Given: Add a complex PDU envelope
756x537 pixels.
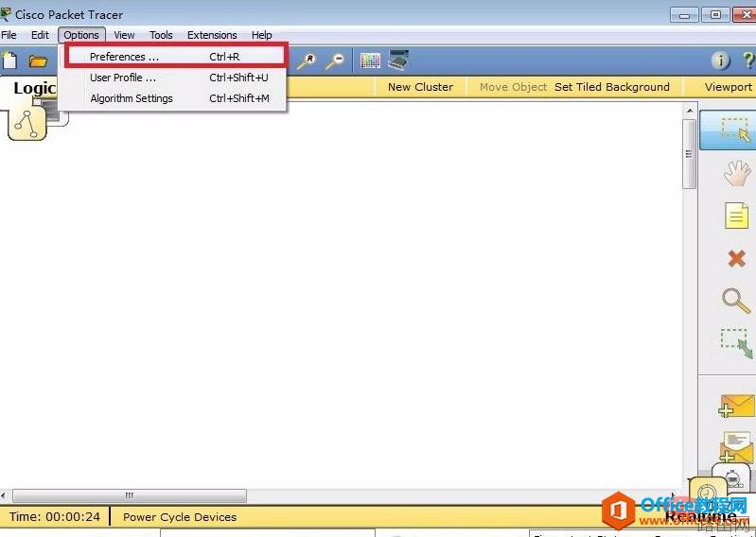Looking at the screenshot, I should pyautogui.click(x=736, y=446).
